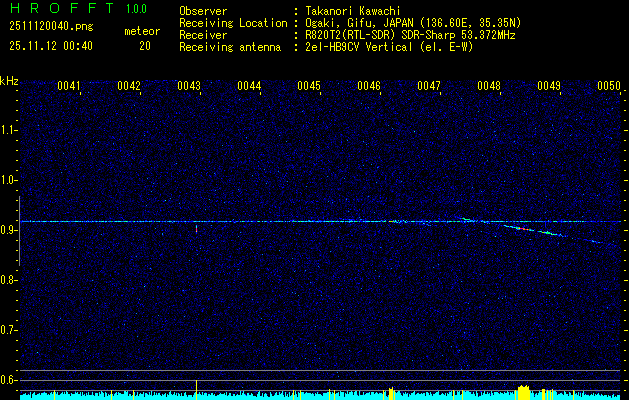
Task: Click the vertical gray frequency range bar at left
Action: point(19,231)
